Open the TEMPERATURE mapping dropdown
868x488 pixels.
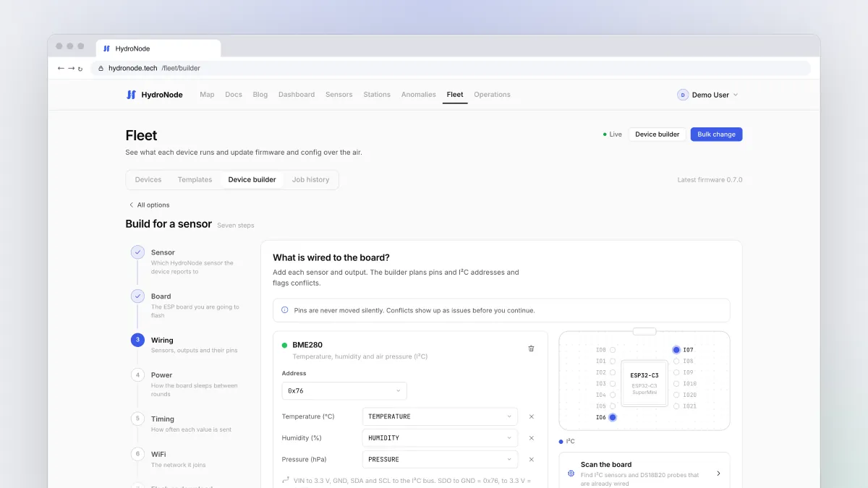coord(440,416)
